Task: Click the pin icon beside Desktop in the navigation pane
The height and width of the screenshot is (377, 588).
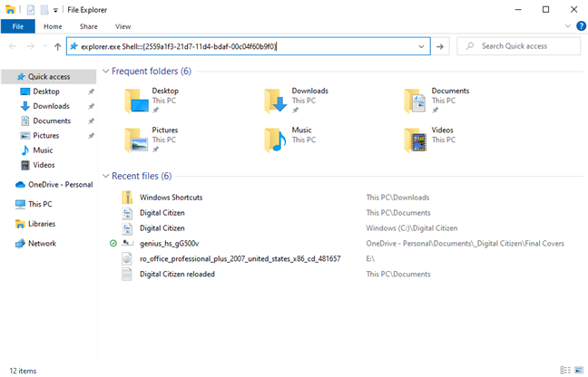Action: [91, 92]
